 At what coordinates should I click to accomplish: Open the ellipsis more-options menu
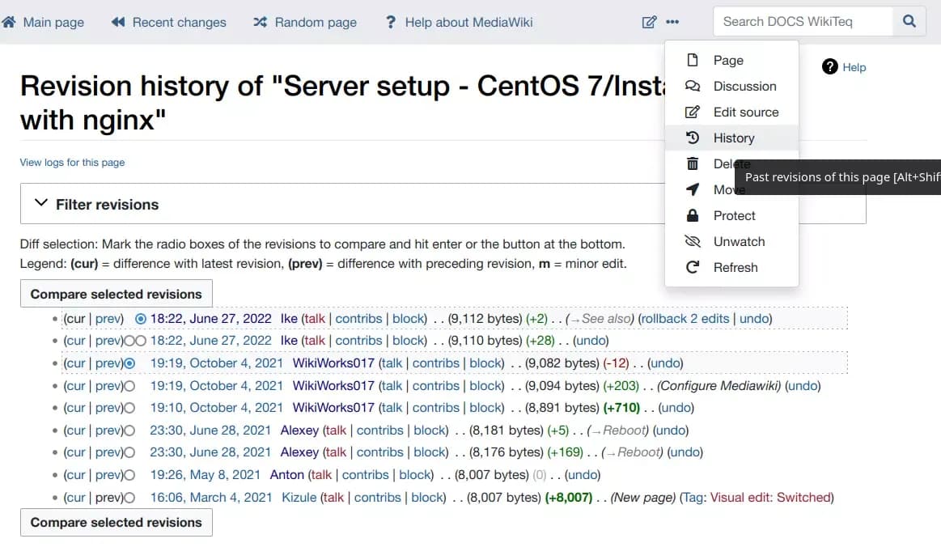(672, 22)
